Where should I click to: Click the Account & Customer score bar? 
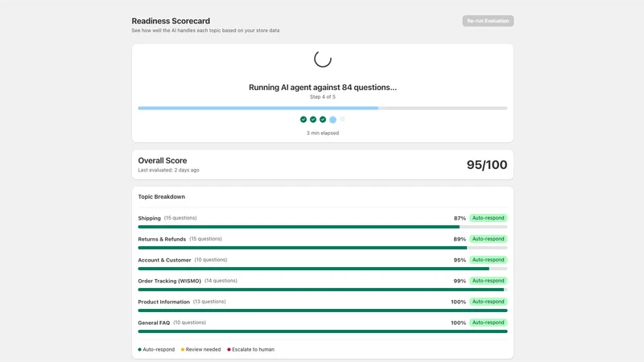(323, 269)
